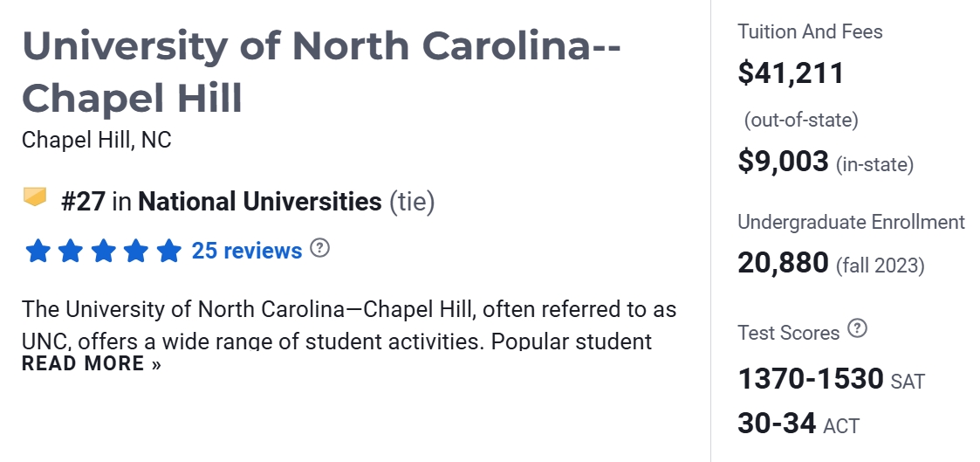Click the 20,880 undergraduate enrollment number

pyautogui.click(x=783, y=262)
